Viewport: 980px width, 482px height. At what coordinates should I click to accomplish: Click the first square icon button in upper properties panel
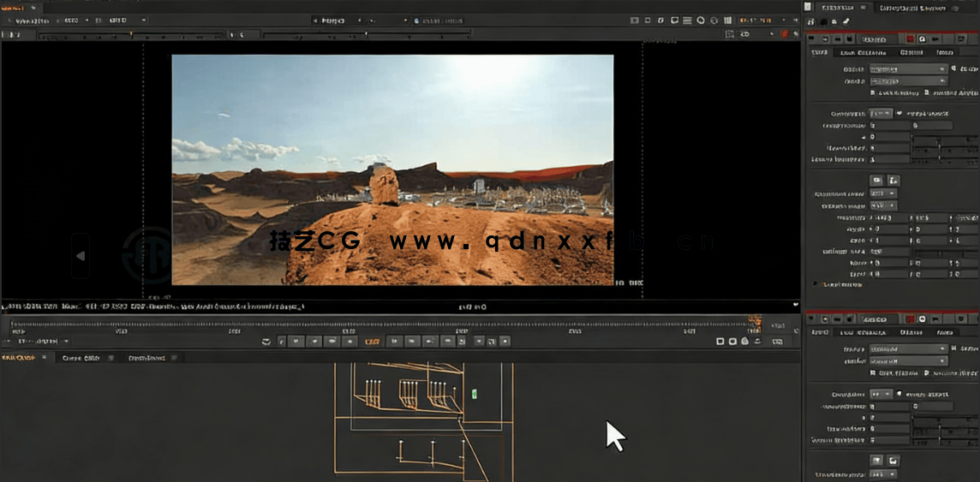[x=876, y=181]
